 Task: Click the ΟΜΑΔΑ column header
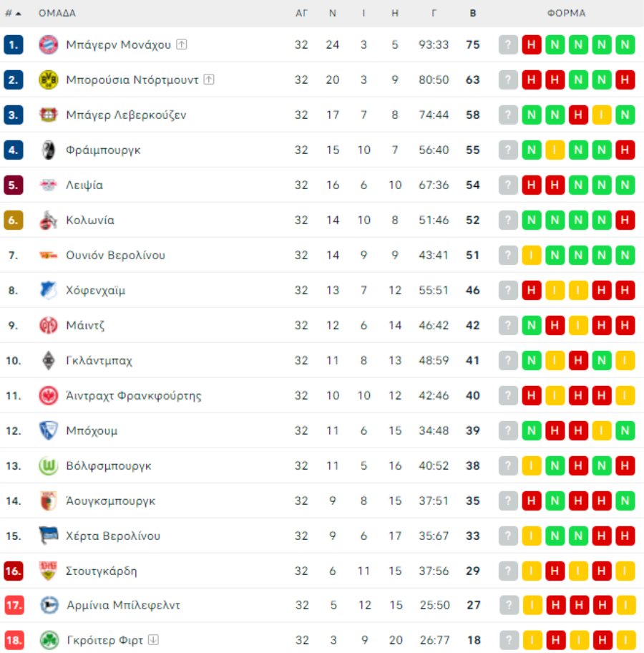(x=57, y=14)
